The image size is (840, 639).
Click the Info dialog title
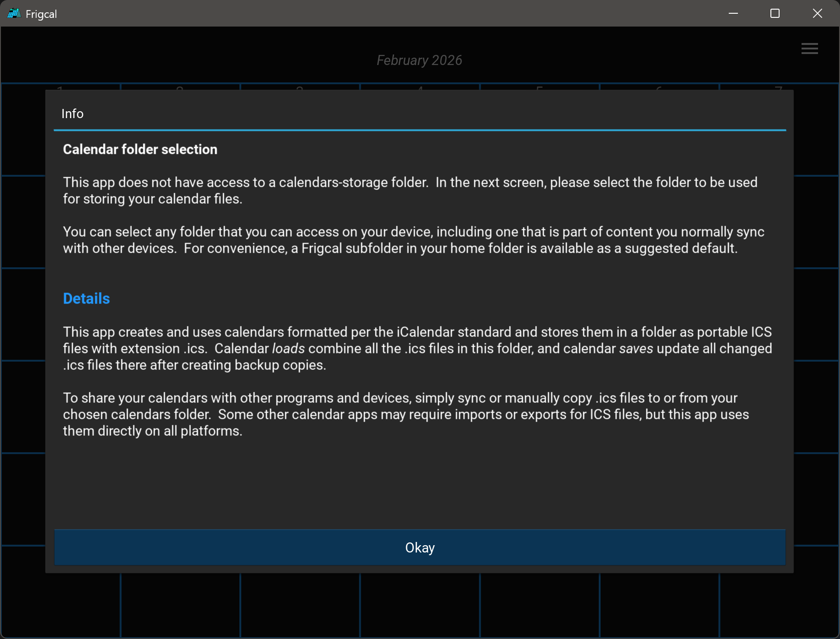[72, 114]
